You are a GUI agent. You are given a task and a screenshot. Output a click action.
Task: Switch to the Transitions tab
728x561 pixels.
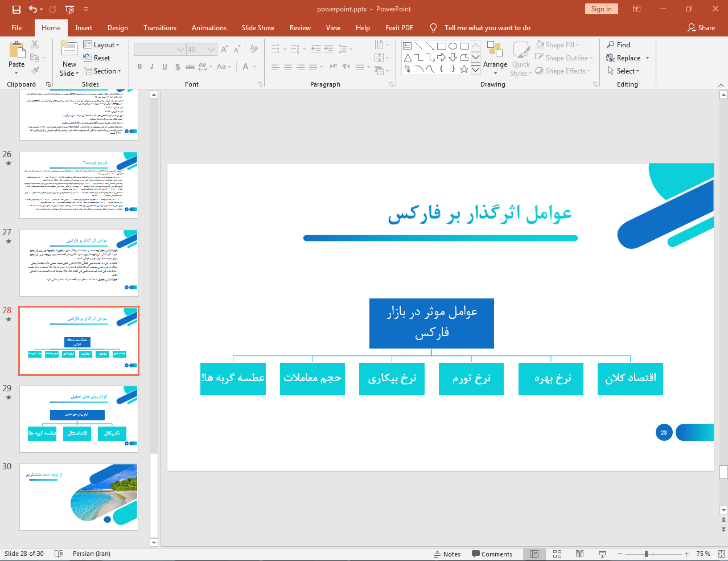pyautogui.click(x=160, y=28)
